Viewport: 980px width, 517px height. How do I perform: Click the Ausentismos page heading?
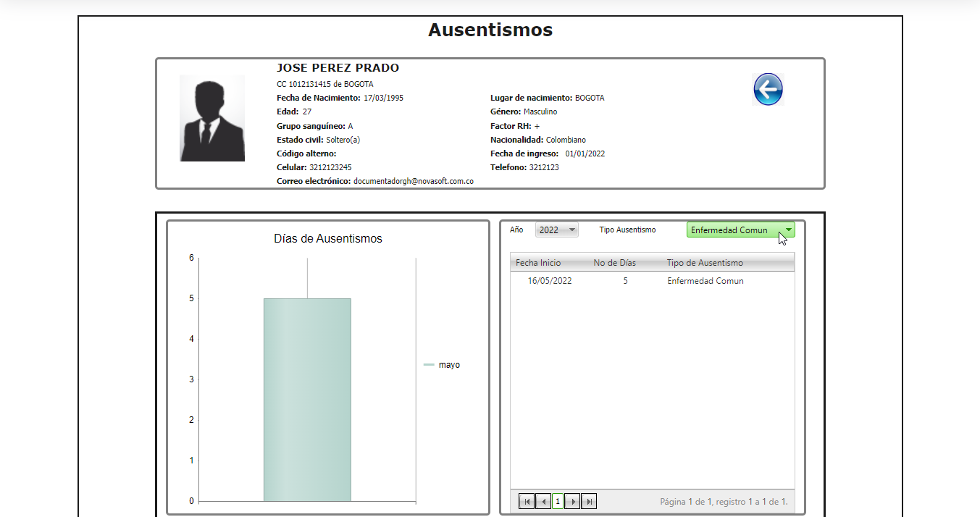coord(490,30)
